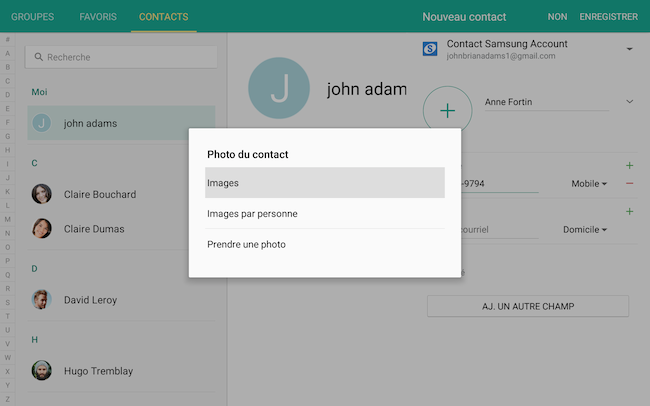Switch to the Favoris tab

[98, 17]
